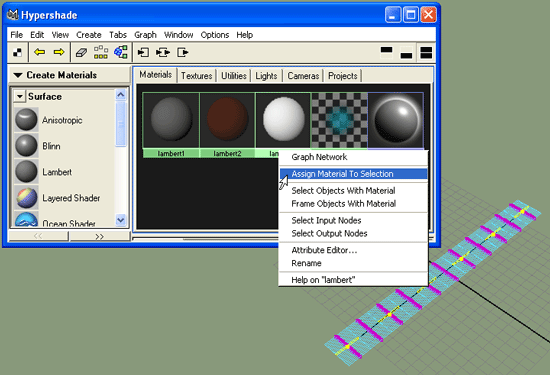550x375 pixels.
Task: Click the "<<" create bar button
Action: [x=38, y=236]
